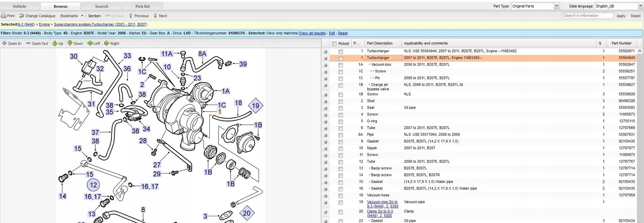Screen dimensions: 644x223
Task: Check the box for Vacuum box row
Action: [x=341, y=65]
